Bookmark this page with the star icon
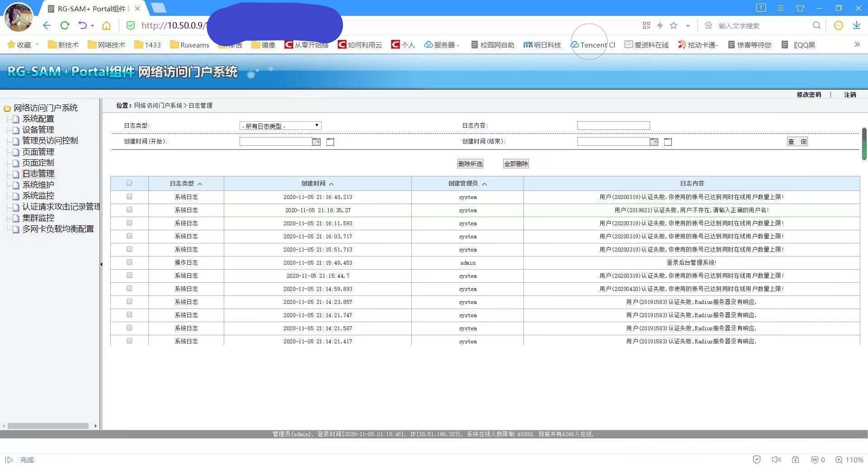This screenshot has width=868, height=466. 674,25
